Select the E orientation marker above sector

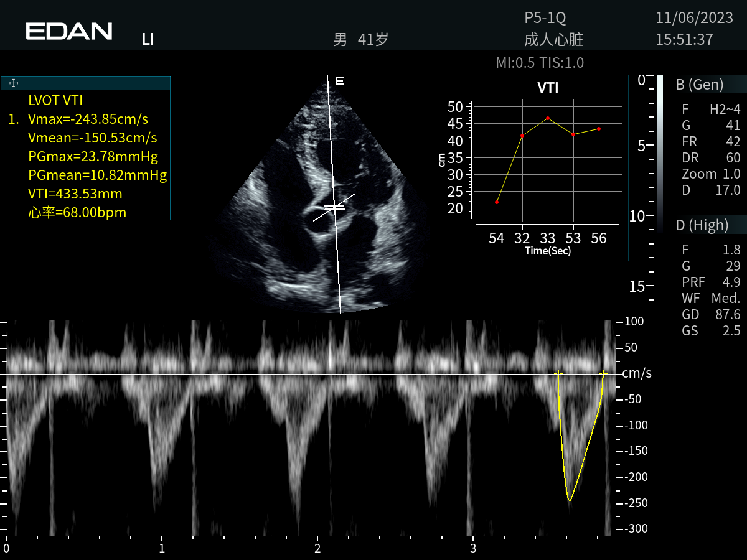click(339, 81)
